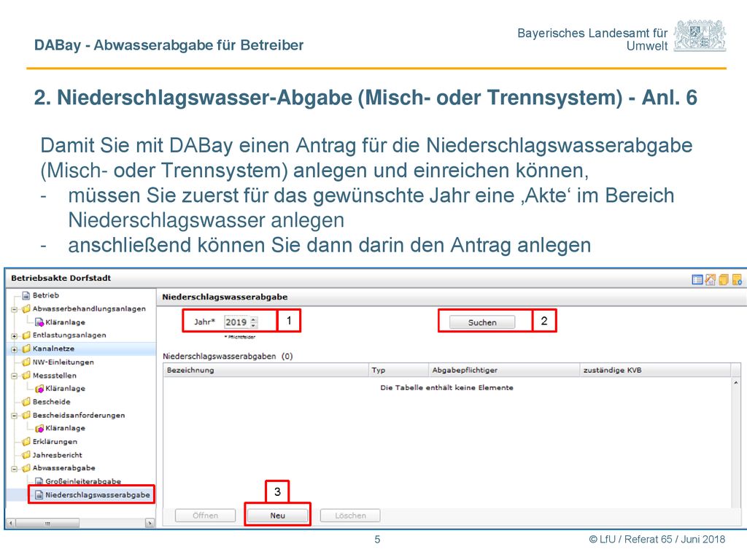
Task: Click the Typ column header
Action: tap(398, 370)
